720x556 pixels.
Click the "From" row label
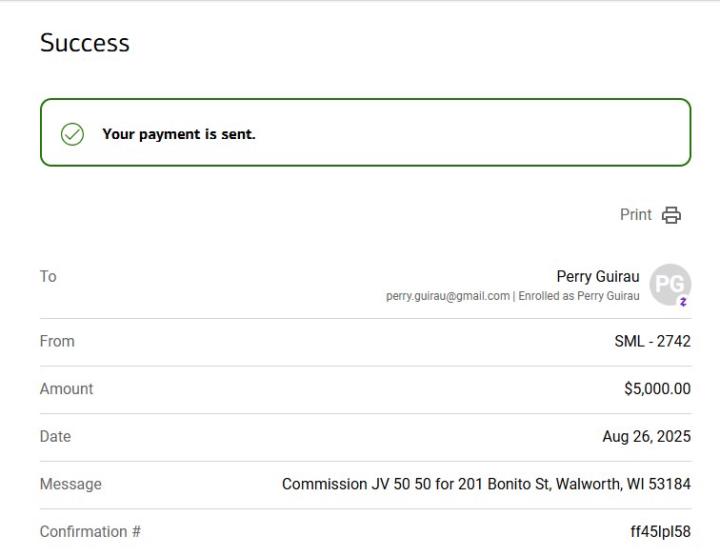57,341
